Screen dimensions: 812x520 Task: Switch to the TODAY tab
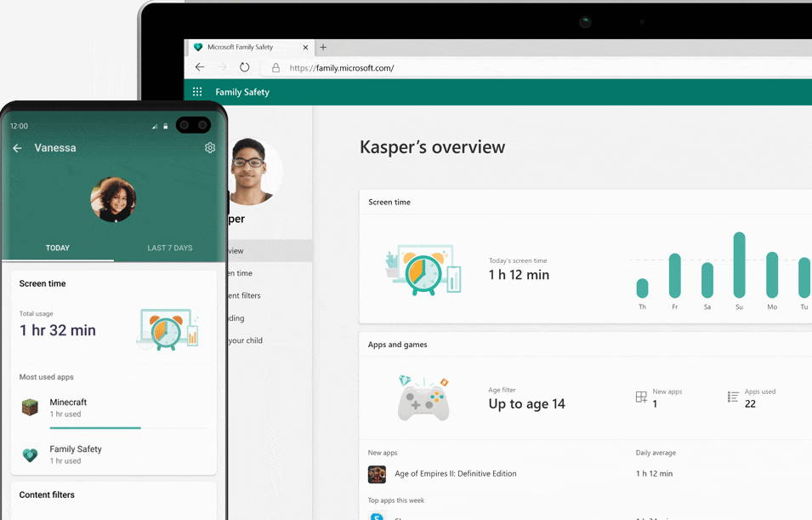pos(58,248)
